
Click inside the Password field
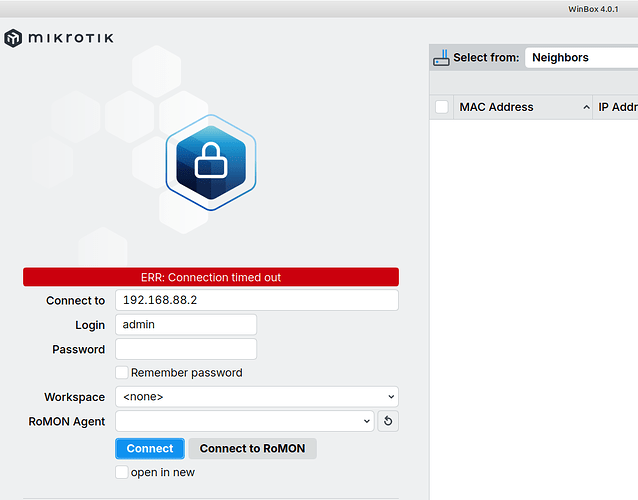[x=186, y=349]
